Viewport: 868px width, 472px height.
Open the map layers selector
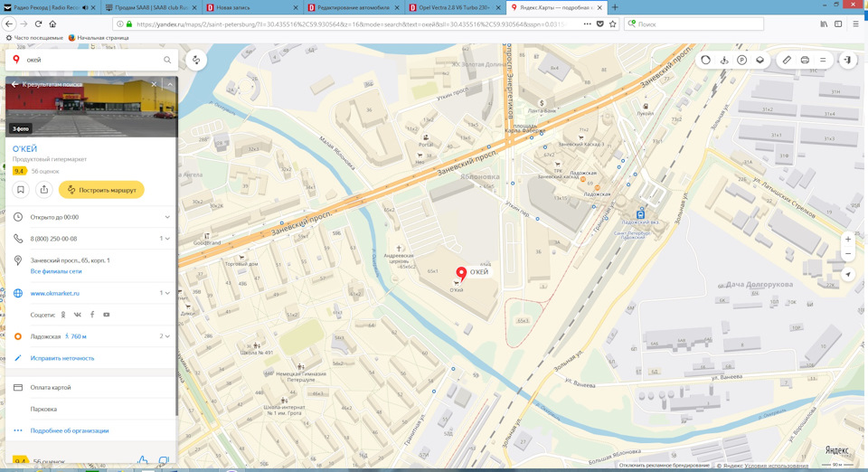(760, 60)
